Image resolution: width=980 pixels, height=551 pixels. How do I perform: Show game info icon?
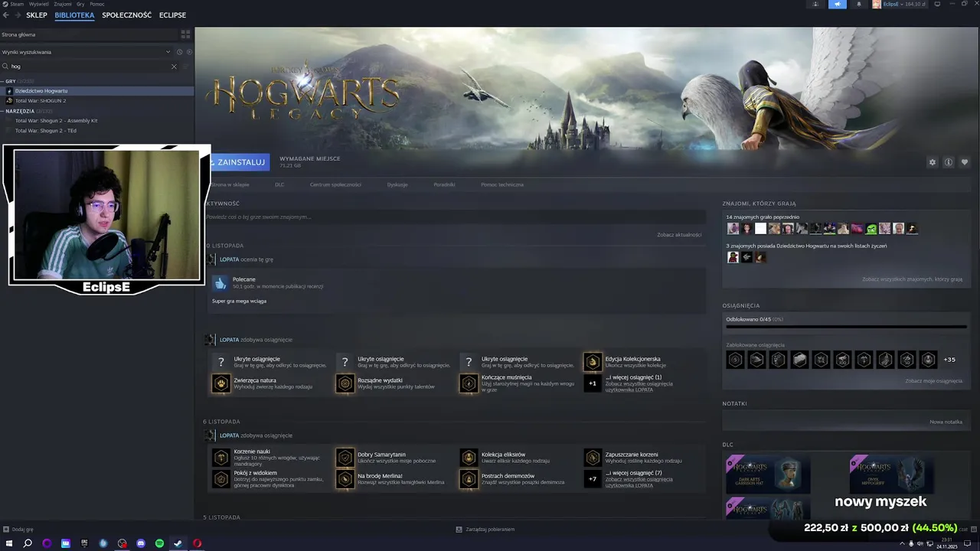(948, 162)
